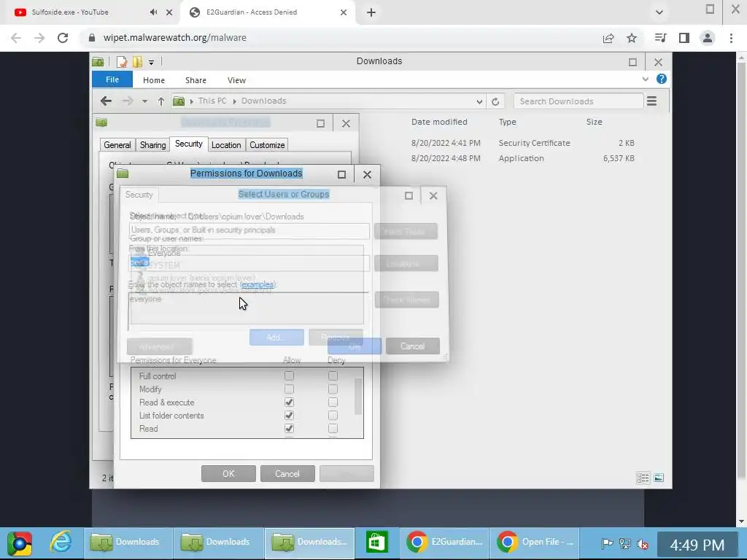This screenshot has height=560, width=747.
Task: Expand the Explorer ribbon chevron
Action: click(x=646, y=79)
